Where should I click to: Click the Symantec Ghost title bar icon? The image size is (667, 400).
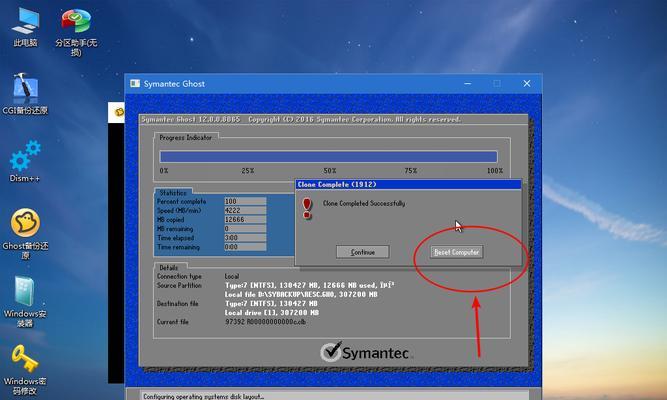[135, 83]
